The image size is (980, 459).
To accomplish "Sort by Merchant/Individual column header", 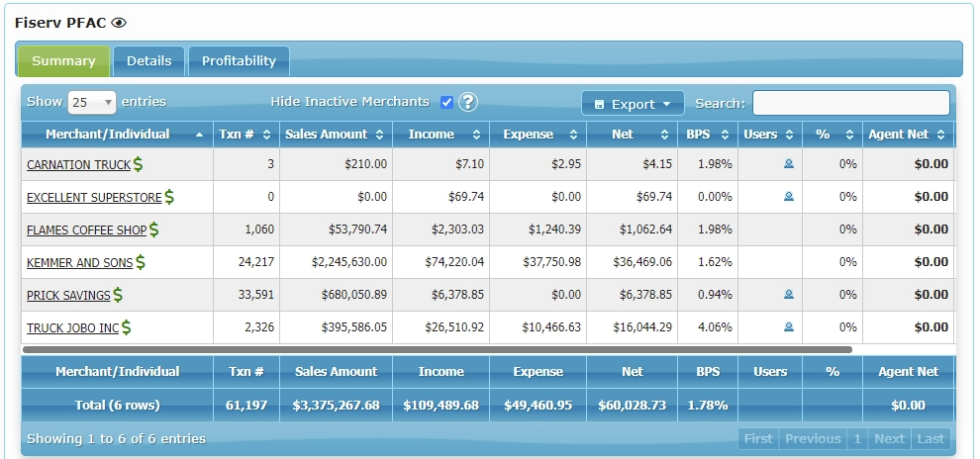I will (118, 135).
